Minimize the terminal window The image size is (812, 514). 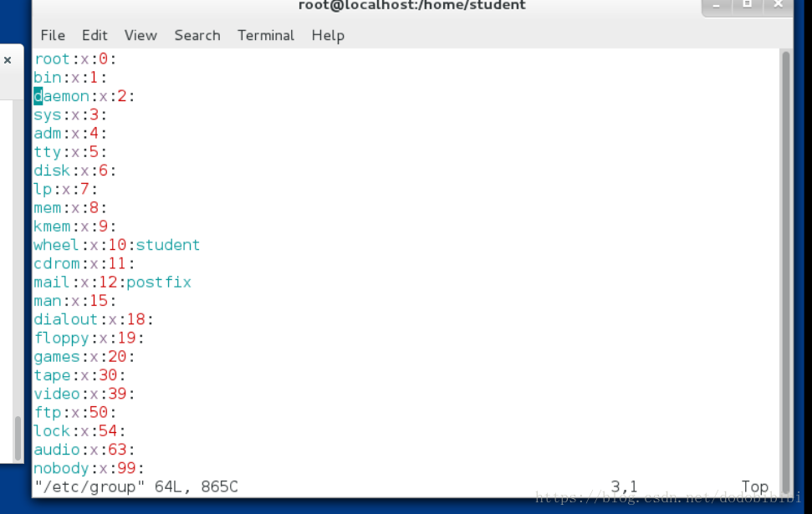(x=716, y=5)
